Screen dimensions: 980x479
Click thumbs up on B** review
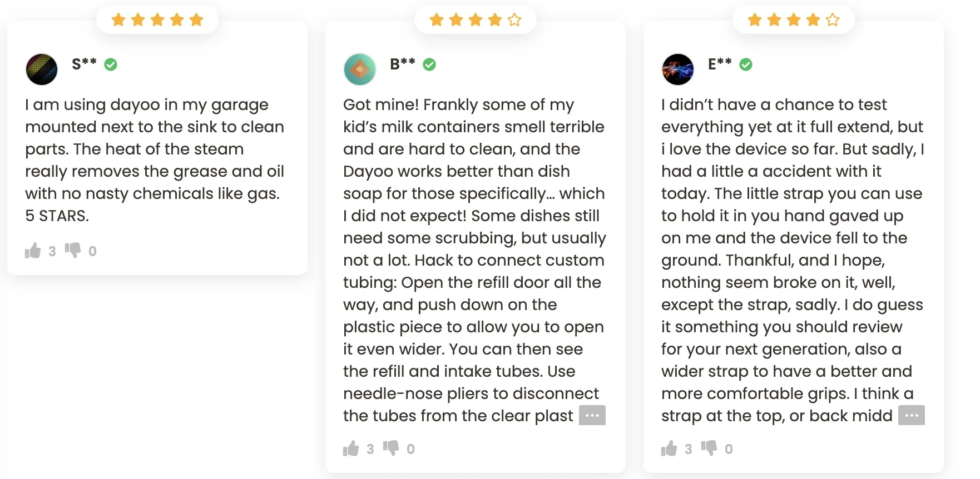(x=351, y=448)
